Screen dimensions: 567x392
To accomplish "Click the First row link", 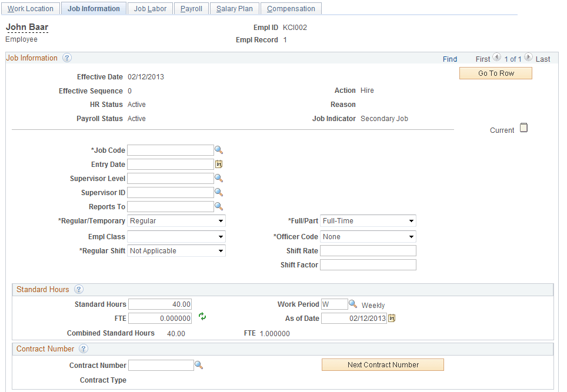I will click(x=482, y=59).
